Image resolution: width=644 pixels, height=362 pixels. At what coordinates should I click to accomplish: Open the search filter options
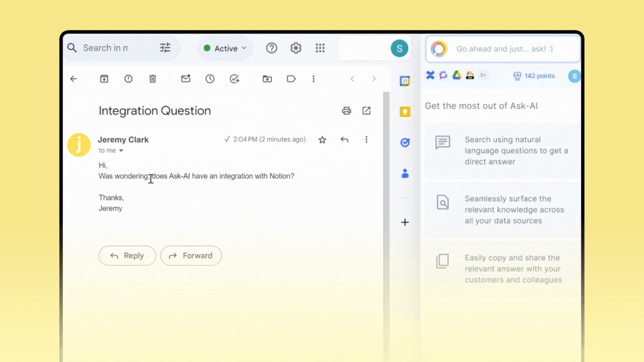165,48
